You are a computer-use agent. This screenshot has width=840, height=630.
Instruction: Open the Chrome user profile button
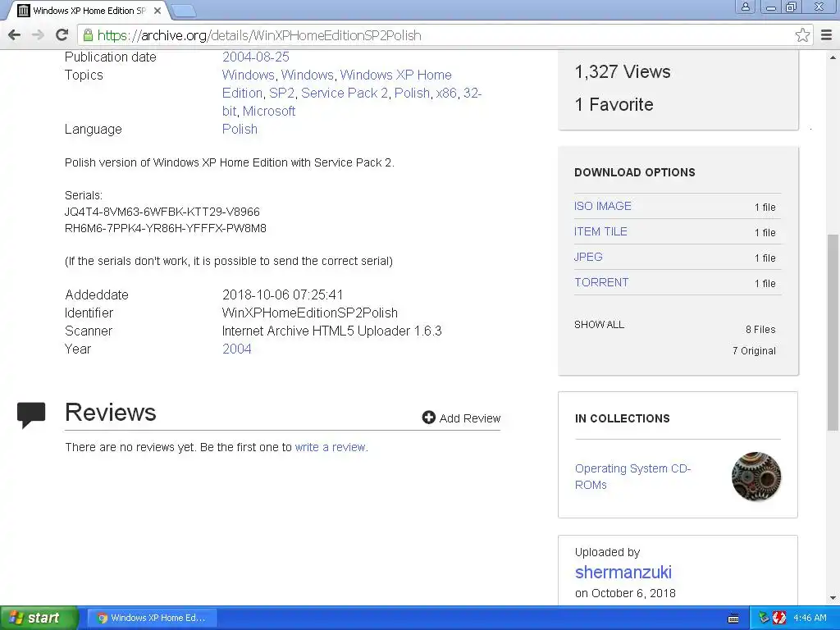point(745,7)
